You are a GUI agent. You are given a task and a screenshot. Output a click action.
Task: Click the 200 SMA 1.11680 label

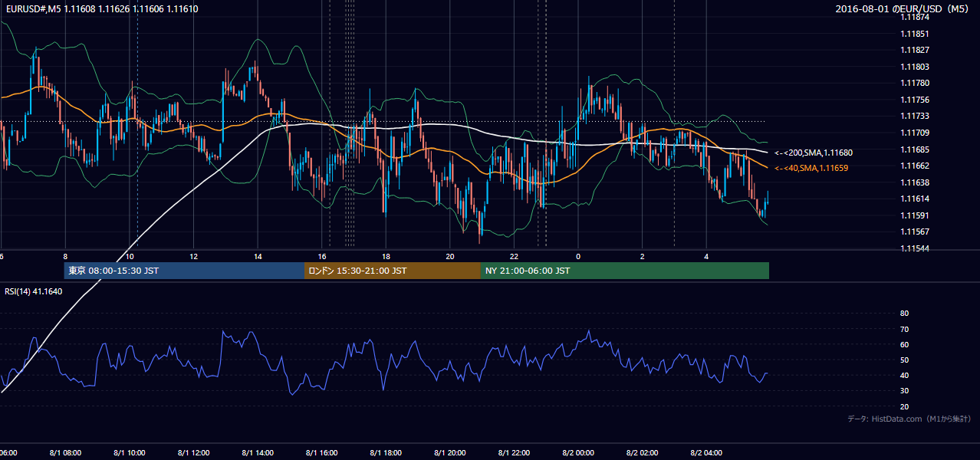click(813, 153)
